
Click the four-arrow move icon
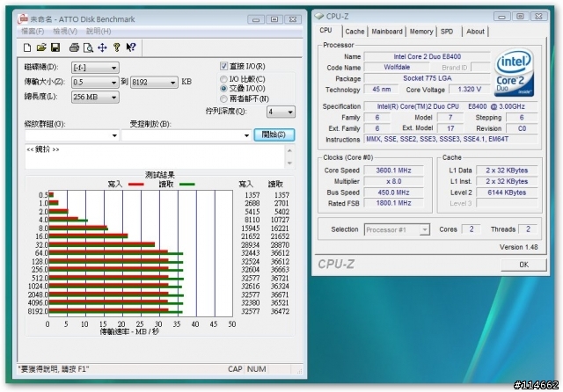pos(102,47)
